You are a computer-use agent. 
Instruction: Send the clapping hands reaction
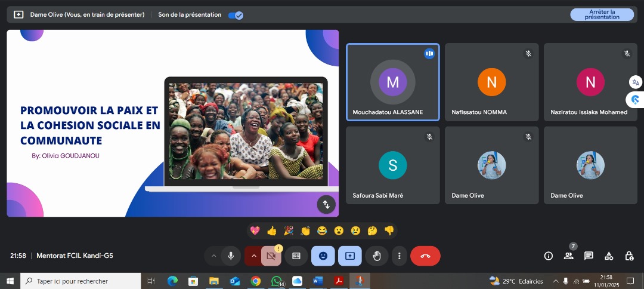305,230
